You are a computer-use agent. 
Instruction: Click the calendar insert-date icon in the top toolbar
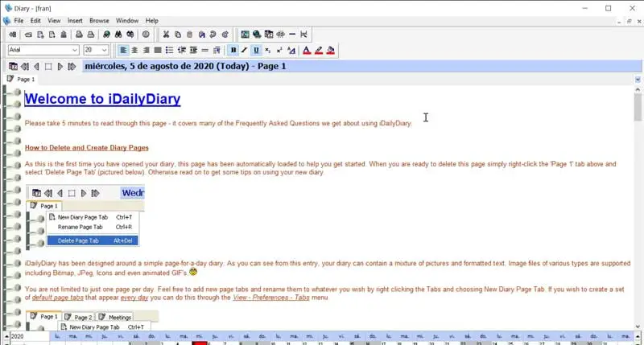(269, 35)
